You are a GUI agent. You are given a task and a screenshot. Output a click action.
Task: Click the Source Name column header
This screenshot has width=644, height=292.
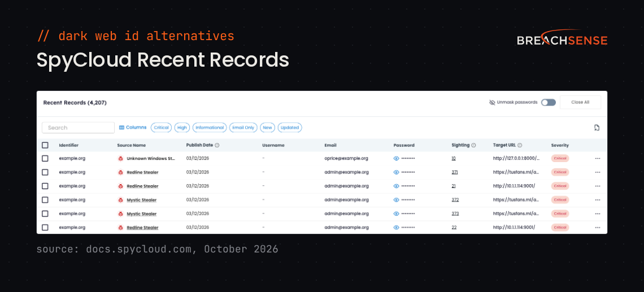(x=132, y=145)
